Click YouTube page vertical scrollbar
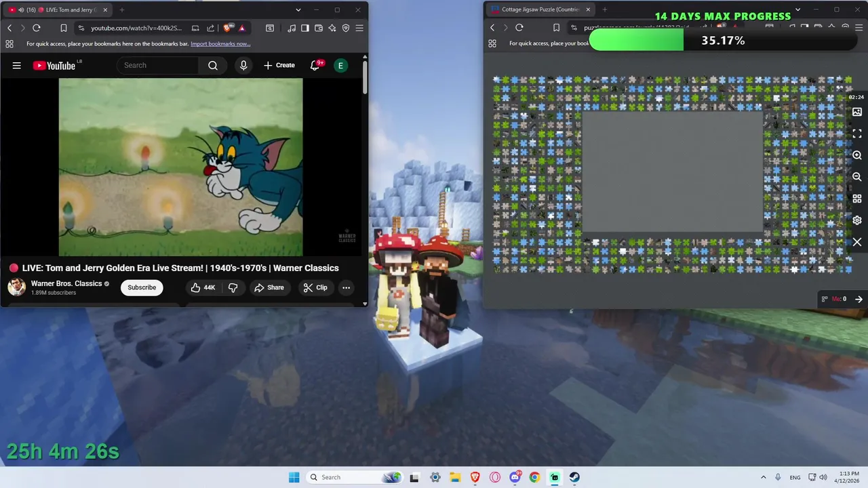Viewport: 868px width, 488px height. pyautogui.click(x=365, y=78)
